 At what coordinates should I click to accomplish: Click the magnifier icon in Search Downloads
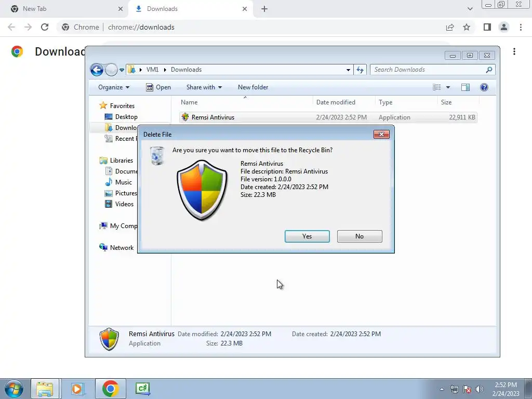tap(489, 70)
